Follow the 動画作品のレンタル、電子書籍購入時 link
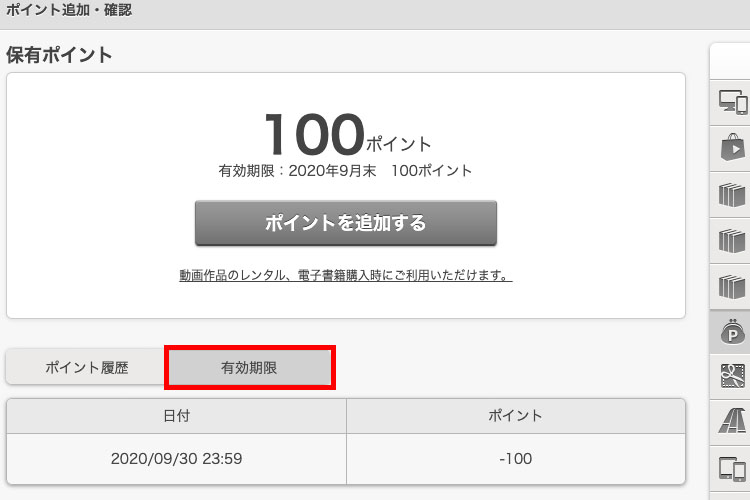This screenshot has width=750, height=500. 345,275
